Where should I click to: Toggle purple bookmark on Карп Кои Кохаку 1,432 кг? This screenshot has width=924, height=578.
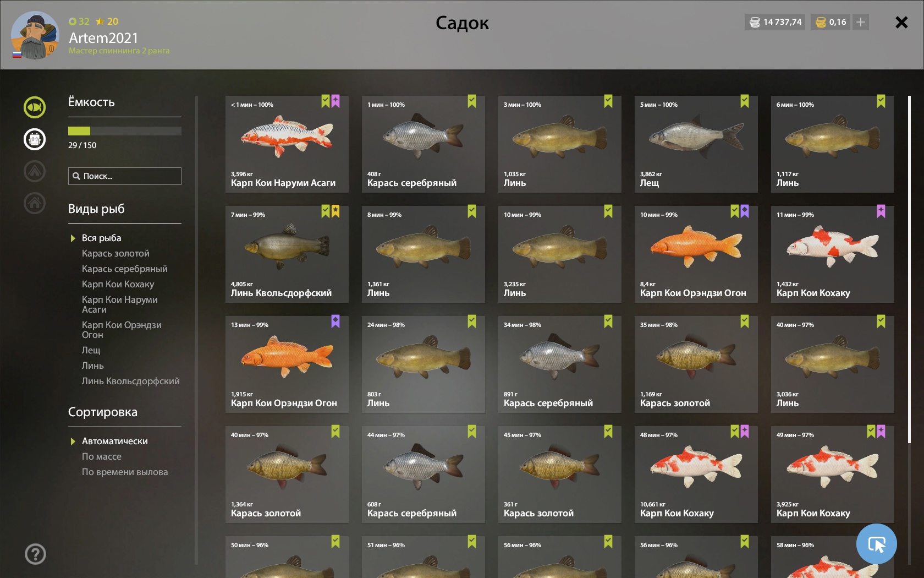(x=881, y=211)
